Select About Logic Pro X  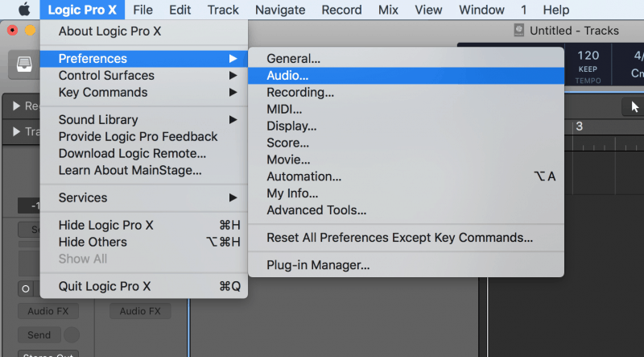point(144,31)
